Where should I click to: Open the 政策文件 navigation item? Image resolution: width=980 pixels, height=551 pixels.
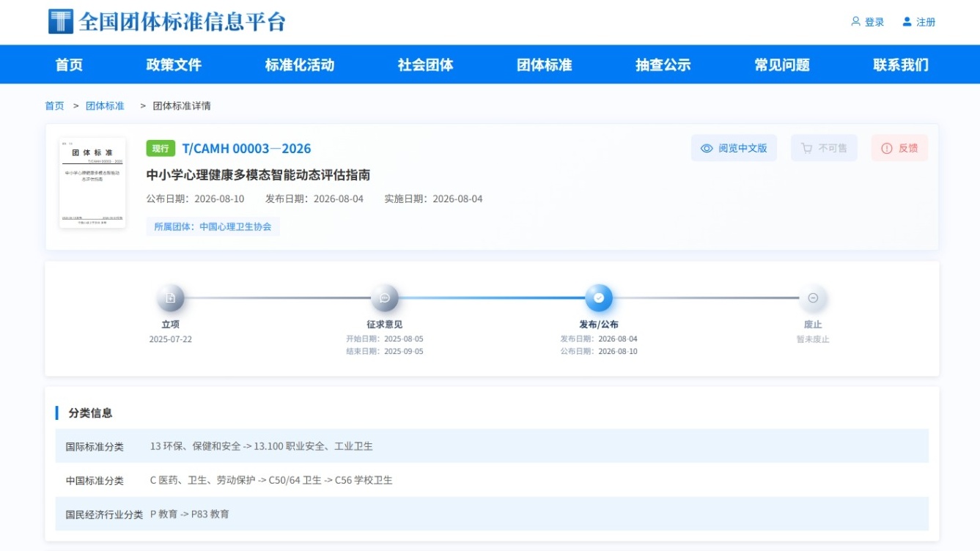pyautogui.click(x=174, y=64)
